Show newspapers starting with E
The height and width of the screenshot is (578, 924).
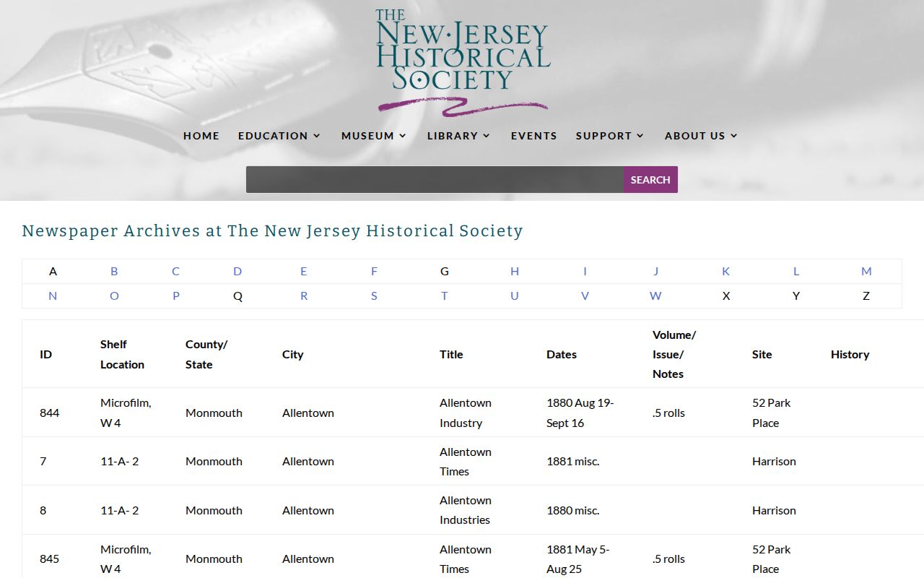pyautogui.click(x=304, y=272)
